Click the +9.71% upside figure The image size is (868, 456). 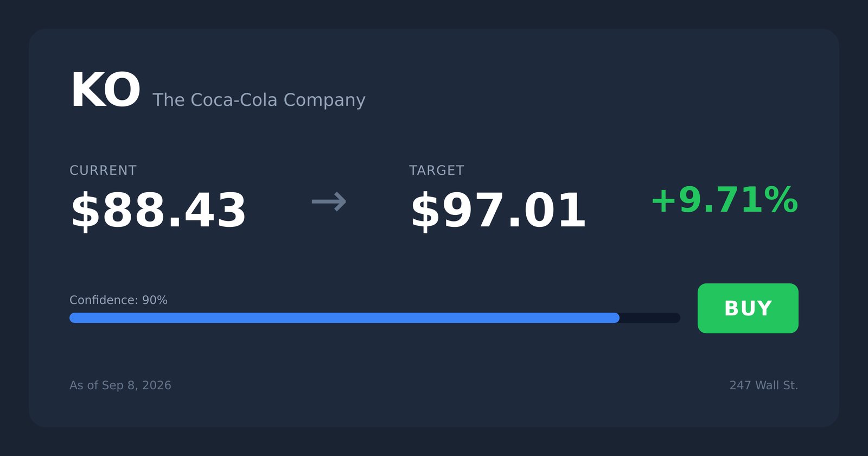click(724, 200)
